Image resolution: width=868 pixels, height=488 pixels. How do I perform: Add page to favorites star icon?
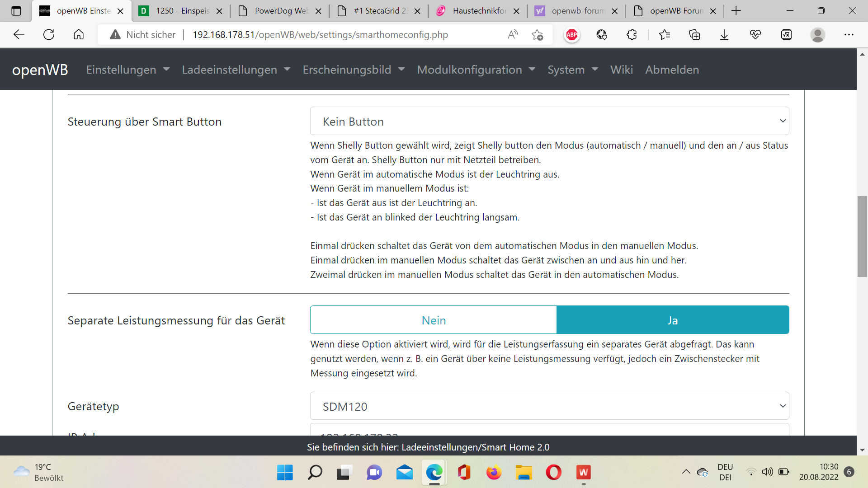click(x=537, y=35)
